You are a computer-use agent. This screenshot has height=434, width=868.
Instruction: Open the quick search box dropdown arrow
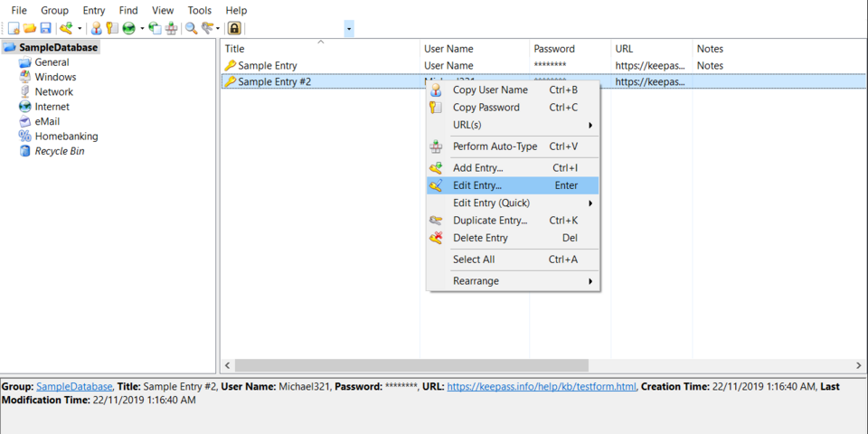[349, 28]
